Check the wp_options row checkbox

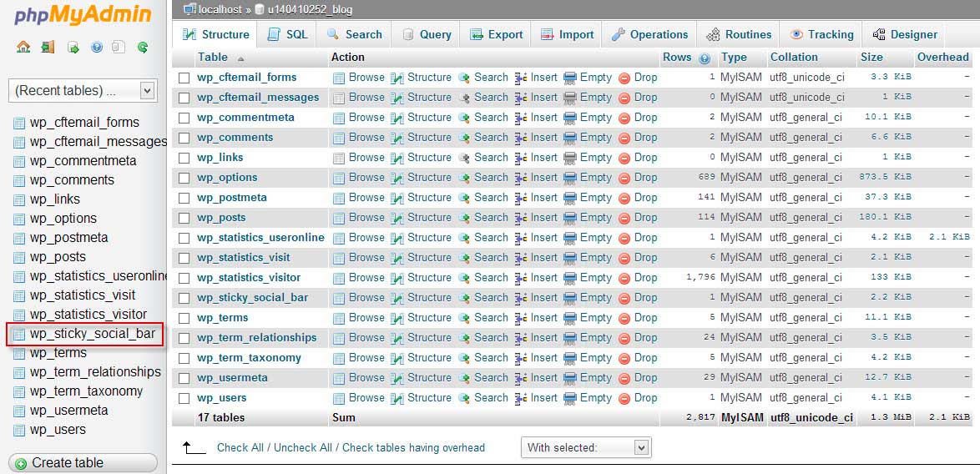point(184,178)
